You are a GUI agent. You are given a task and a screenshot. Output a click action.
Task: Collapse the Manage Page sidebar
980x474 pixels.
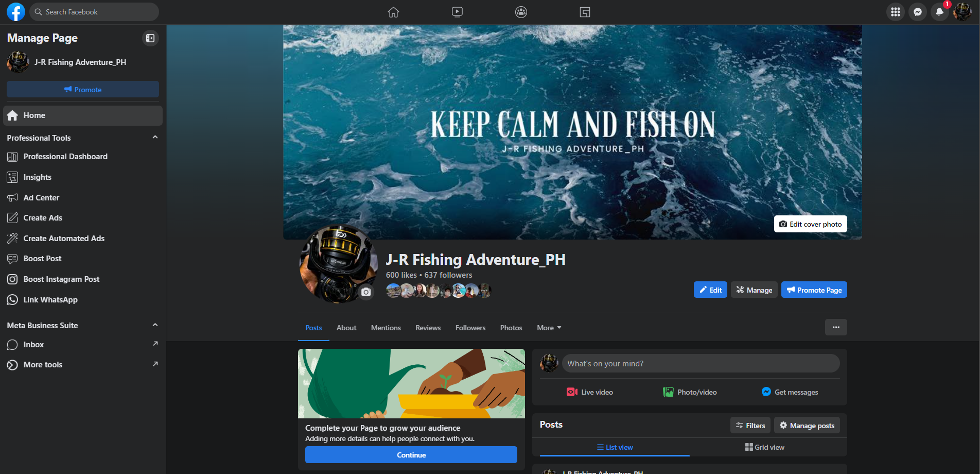click(150, 38)
